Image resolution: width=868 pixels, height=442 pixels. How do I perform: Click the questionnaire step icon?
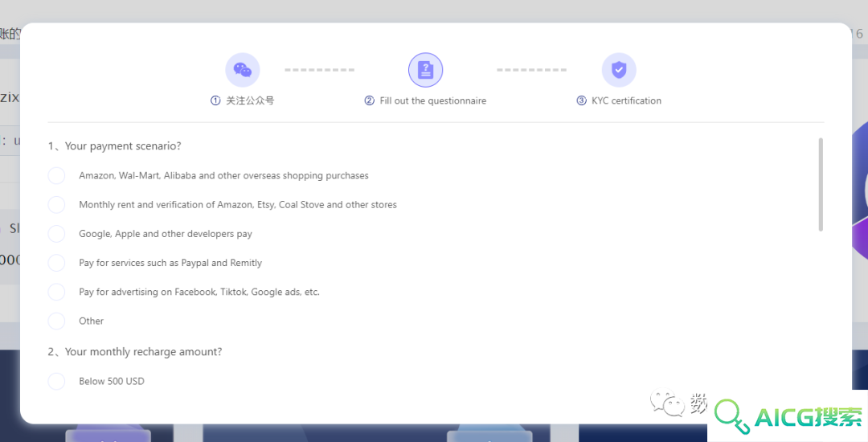click(425, 70)
